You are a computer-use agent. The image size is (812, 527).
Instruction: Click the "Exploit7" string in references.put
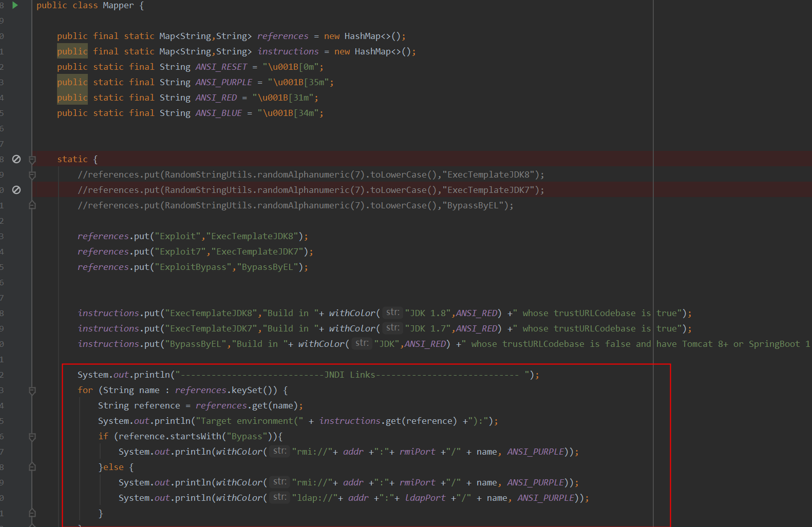click(x=180, y=252)
